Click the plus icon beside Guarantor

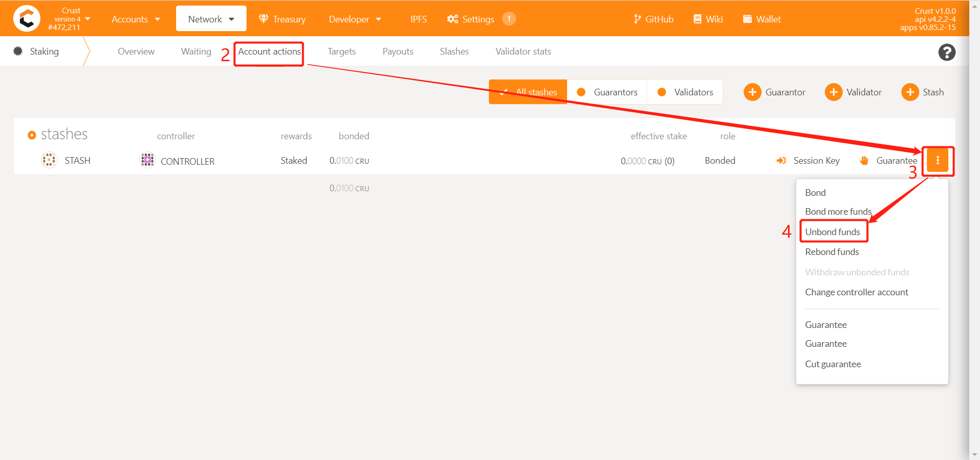pos(752,92)
